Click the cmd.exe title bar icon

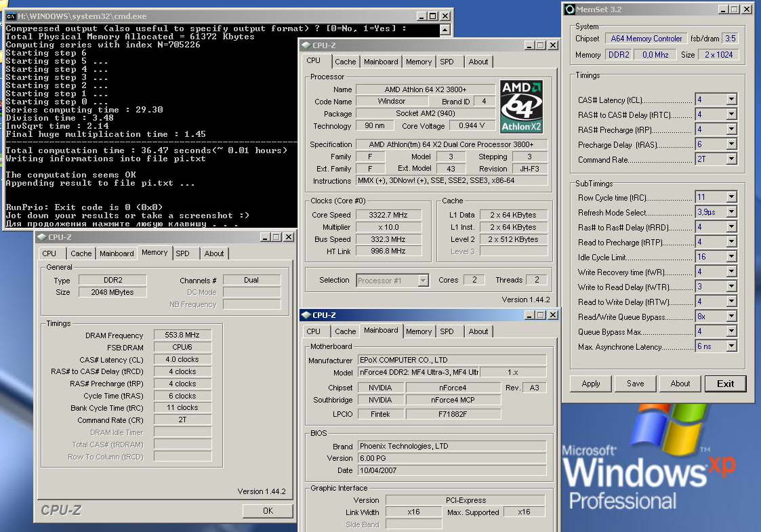pyautogui.click(x=11, y=16)
